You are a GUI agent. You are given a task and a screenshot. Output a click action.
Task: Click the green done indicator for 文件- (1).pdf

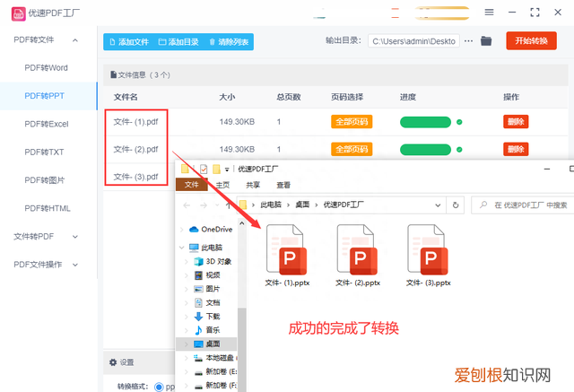[459, 122]
